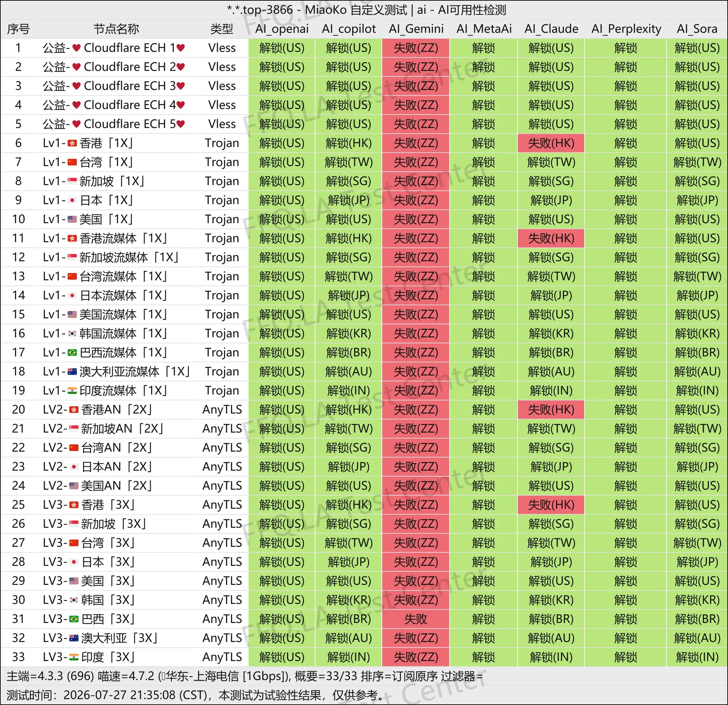Click the red 失败 Gemini cell in row 31
Image resolution: width=728 pixels, height=705 pixels.
[416, 619]
